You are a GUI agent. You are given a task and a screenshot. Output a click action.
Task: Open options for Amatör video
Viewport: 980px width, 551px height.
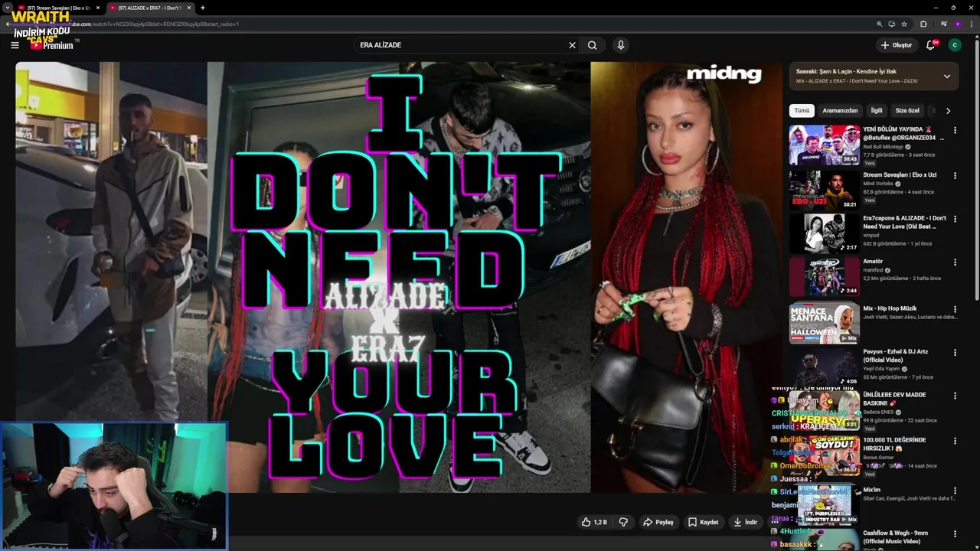[955, 262]
